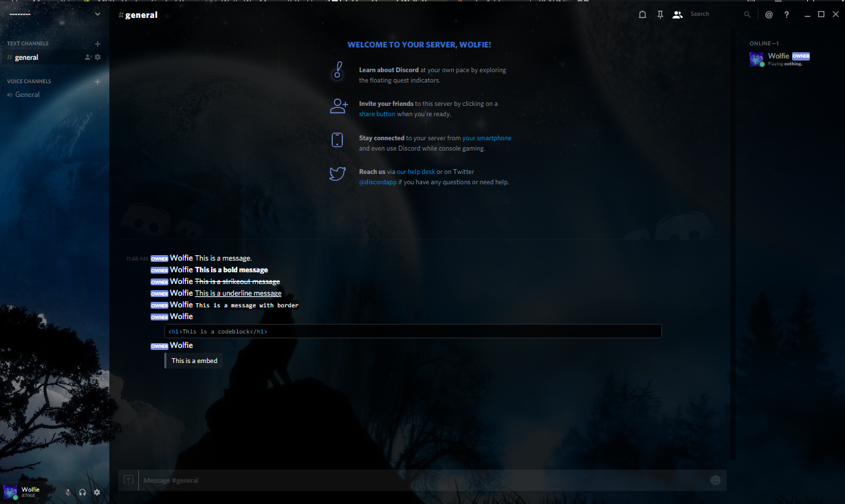
Task: Click the Learn about Discord quest icon
Action: pos(337,72)
